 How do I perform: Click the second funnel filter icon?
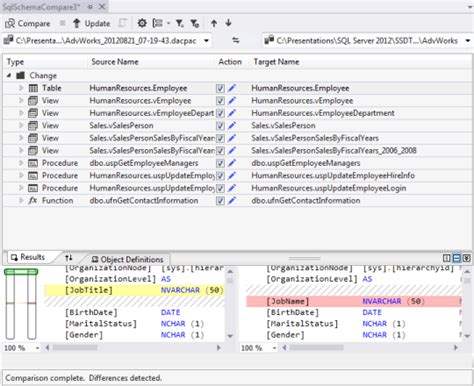[x=195, y=23]
